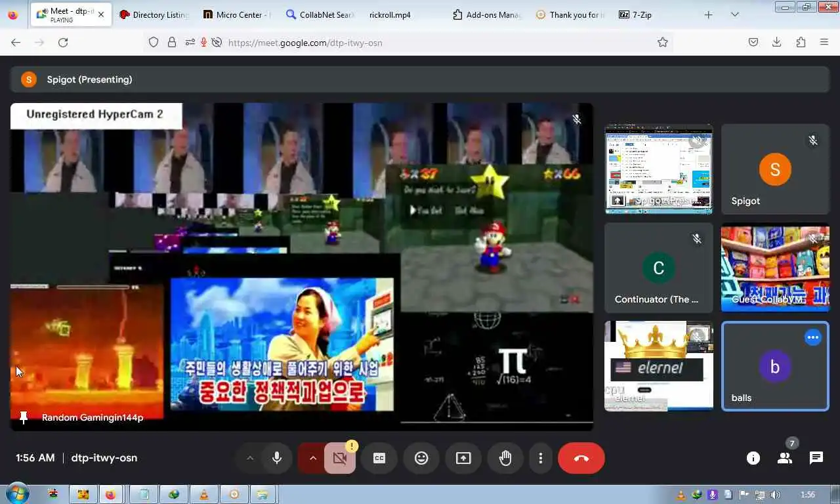Click the Spigot avatar in presenting banner
840x504 pixels.
29,79
